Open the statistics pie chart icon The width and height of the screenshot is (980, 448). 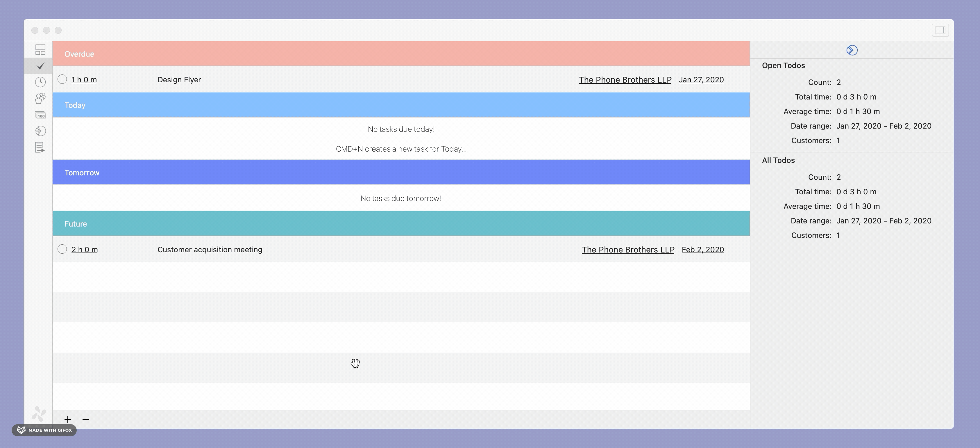point(40,131)
